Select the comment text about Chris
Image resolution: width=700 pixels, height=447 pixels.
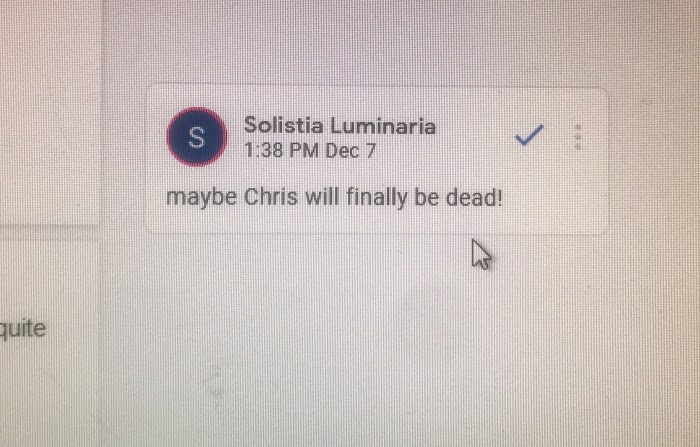[334, 197]
